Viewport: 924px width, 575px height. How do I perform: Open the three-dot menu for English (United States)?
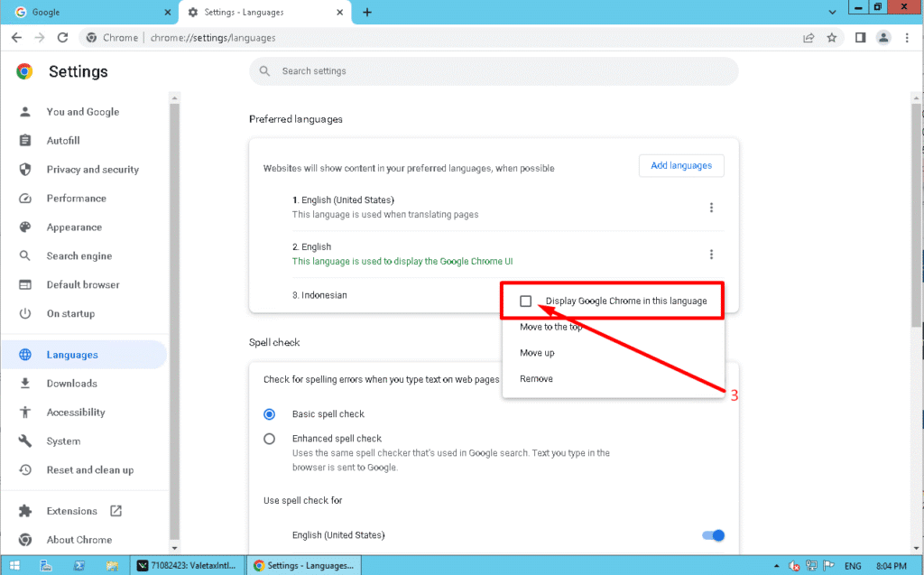[711, 208]
